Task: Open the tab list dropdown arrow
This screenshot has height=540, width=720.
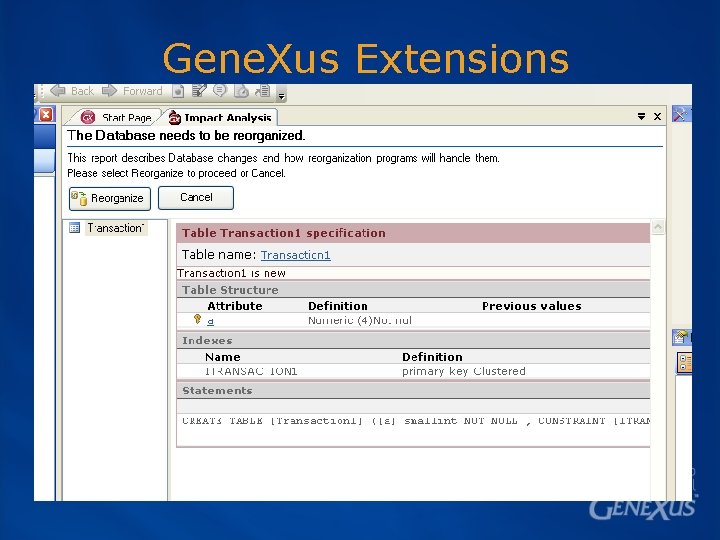Action: click(641, 117)
